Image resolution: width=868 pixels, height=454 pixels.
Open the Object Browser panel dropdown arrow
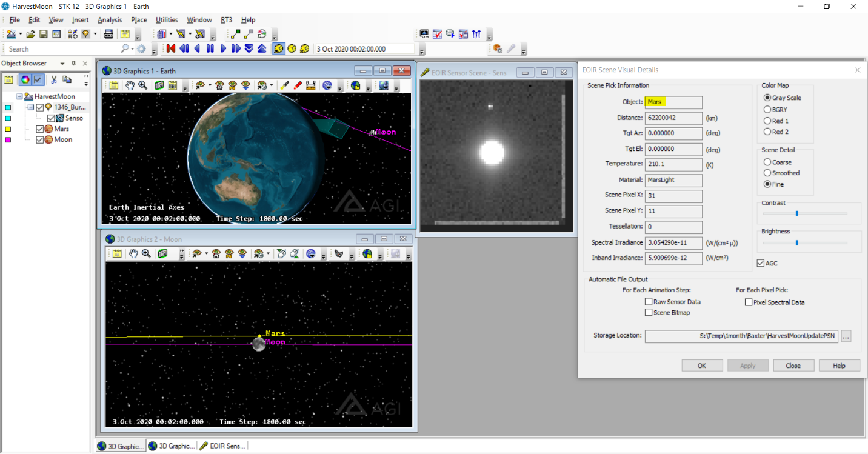62,64
